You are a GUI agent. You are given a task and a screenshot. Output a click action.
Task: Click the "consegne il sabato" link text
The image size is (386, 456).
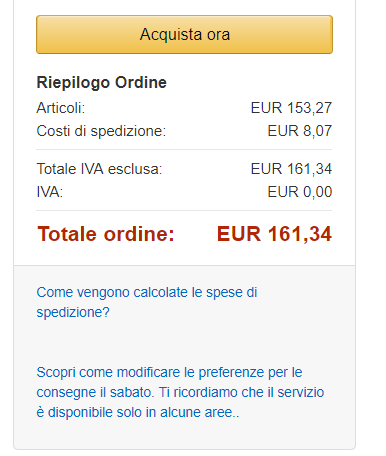click(x=95, y=392)
